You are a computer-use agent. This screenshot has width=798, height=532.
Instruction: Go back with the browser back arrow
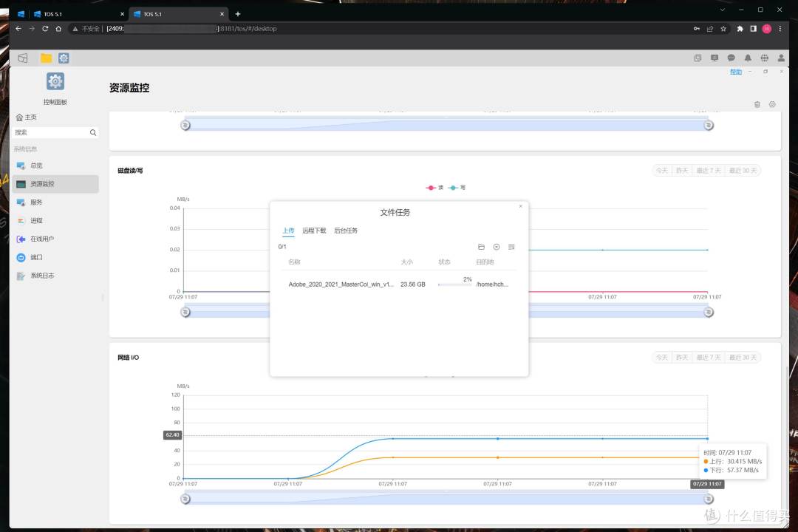coord(18,29)
